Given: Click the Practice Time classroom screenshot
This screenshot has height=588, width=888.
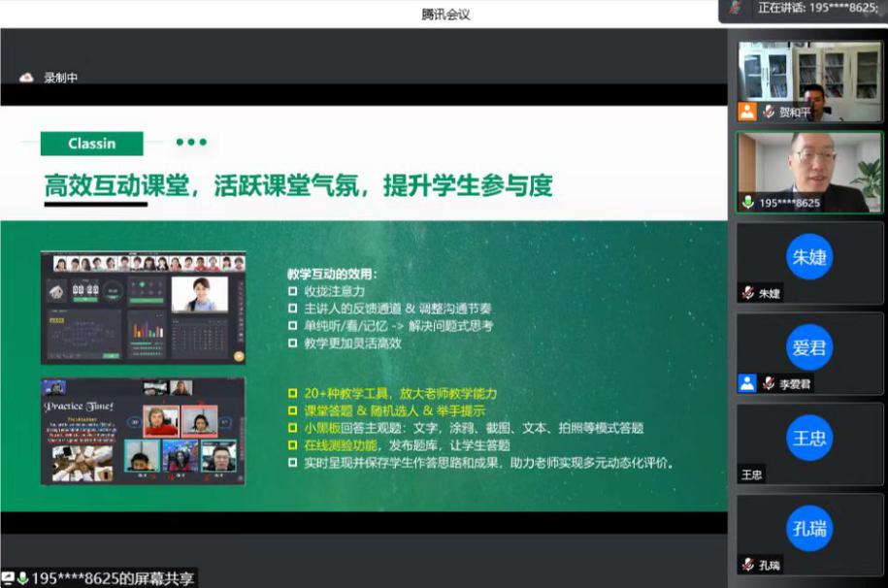Looking at the screenshot, I should click(x=143, y=431).
